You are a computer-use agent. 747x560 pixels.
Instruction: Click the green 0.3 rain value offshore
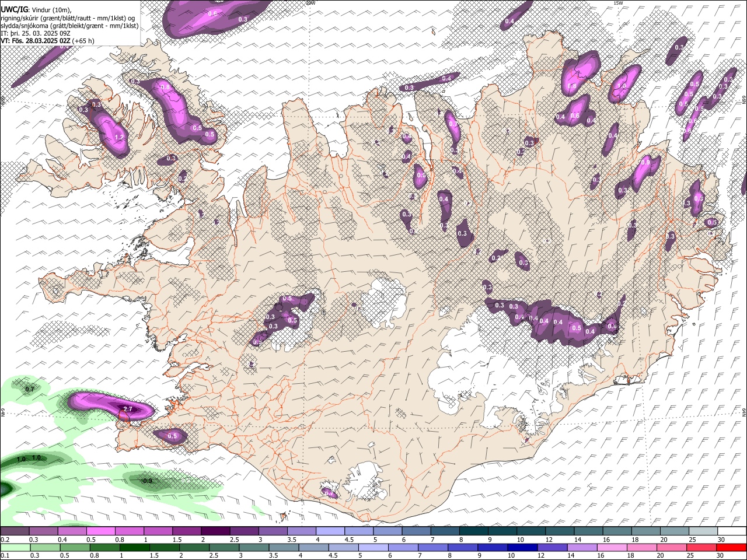pos(148,481)
